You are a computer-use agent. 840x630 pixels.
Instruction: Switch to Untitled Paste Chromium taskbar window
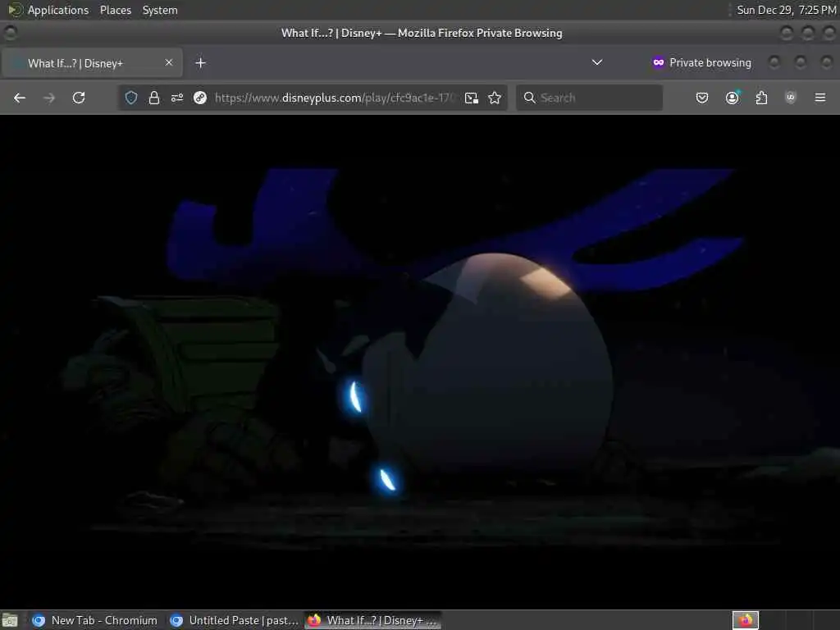click(234, 620)
